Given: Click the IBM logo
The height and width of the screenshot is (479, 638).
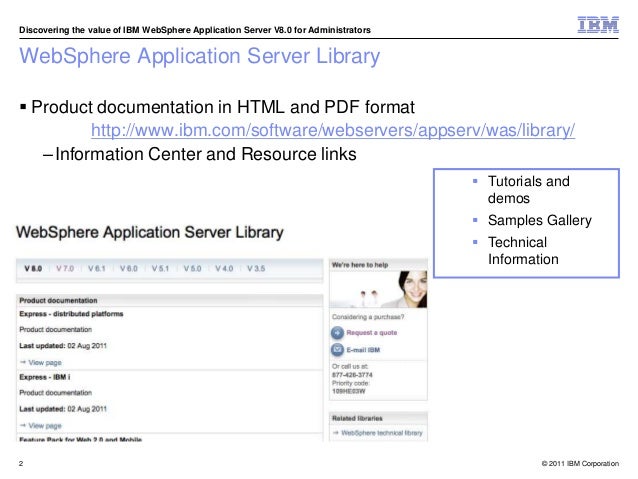Looking at the screenshot, I should tap(598, 25).
